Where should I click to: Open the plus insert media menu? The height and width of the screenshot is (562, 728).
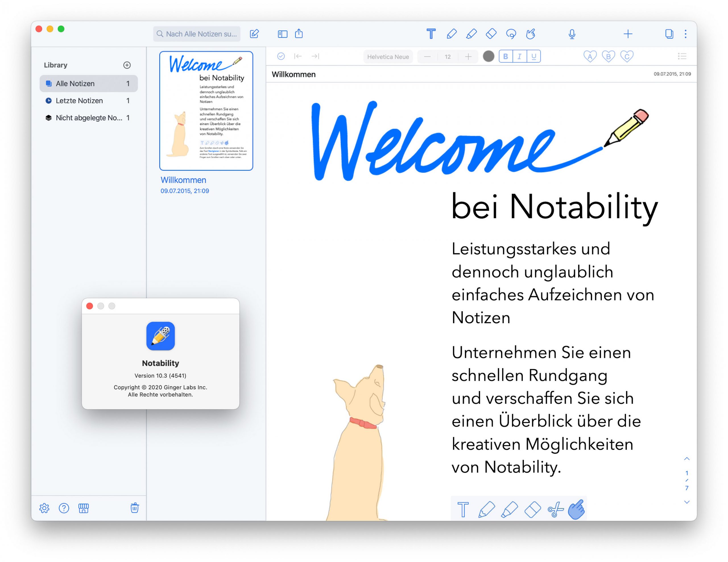(628, 34)
